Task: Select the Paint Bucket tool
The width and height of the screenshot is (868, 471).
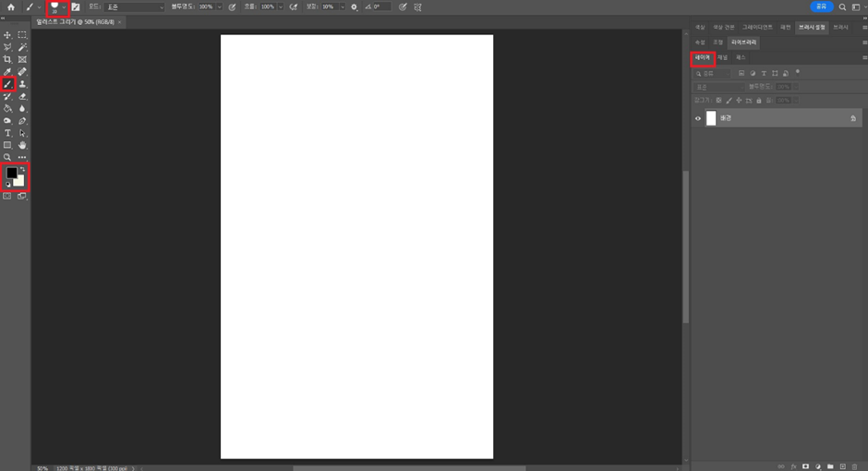Action: (7, 108)
